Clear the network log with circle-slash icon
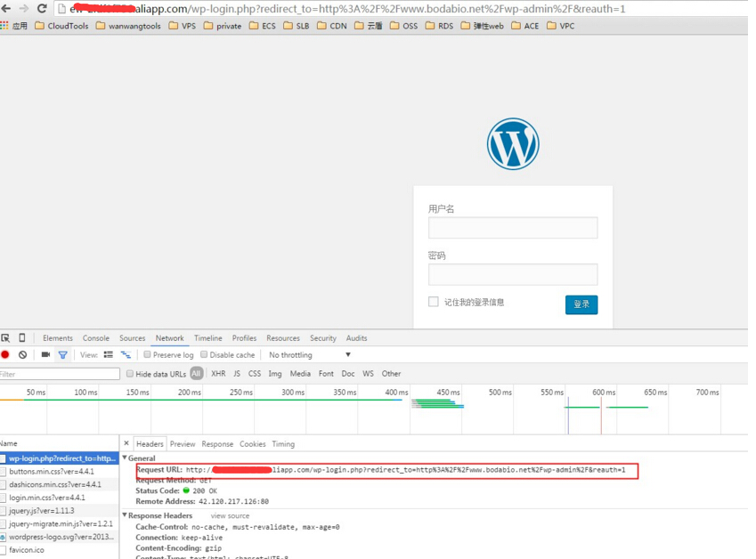 tap(22, 354)
